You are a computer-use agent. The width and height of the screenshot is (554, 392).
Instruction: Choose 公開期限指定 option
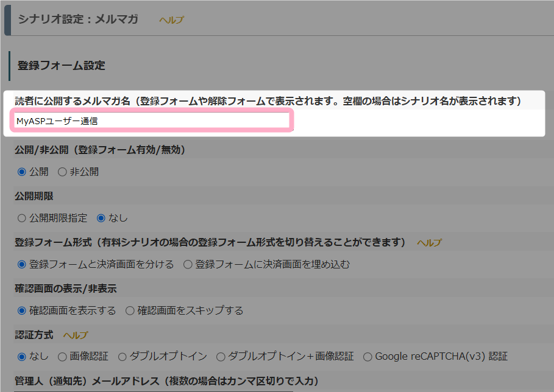(22, 218)
